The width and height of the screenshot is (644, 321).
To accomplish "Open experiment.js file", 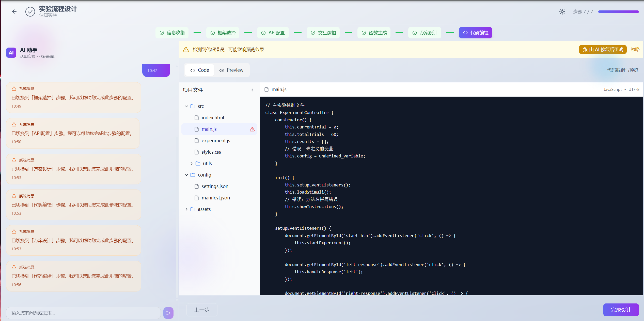I will click(219, 140).
